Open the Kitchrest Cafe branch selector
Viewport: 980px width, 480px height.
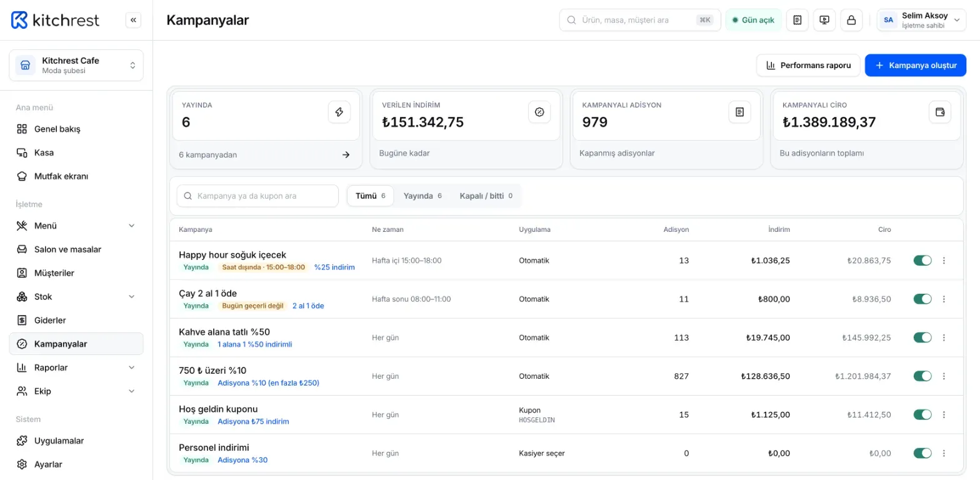tap(76, 65)
